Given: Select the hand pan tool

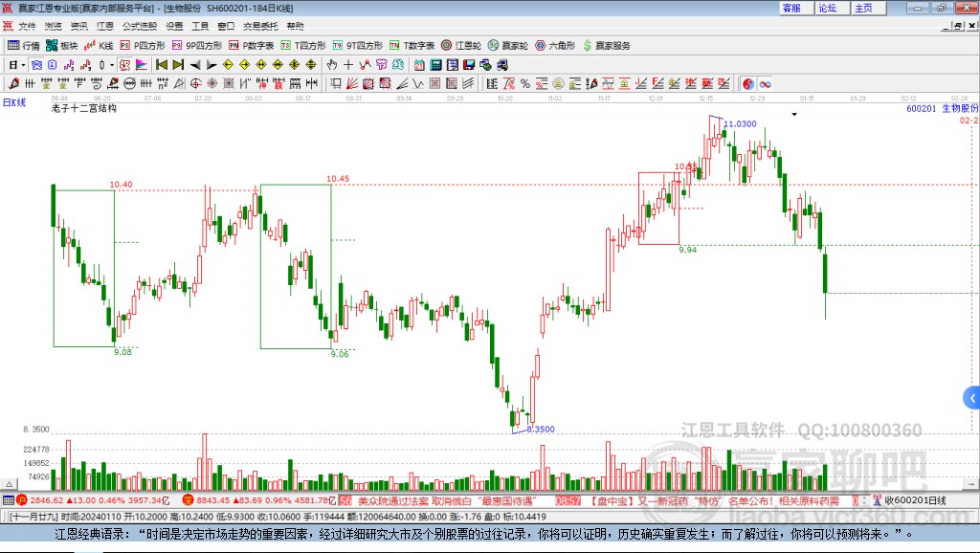Looking at the screenshot, I should [332, 65].
